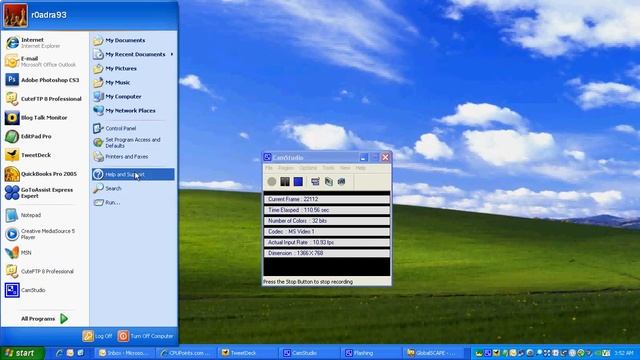Click 'Codec : MS Video 1' line
Viewport: 640px width, 360px height.
[327, 231]
